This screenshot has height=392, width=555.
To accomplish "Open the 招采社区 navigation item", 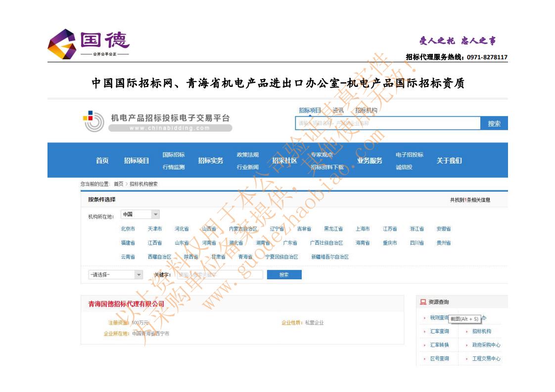I will tap(285, 160).
